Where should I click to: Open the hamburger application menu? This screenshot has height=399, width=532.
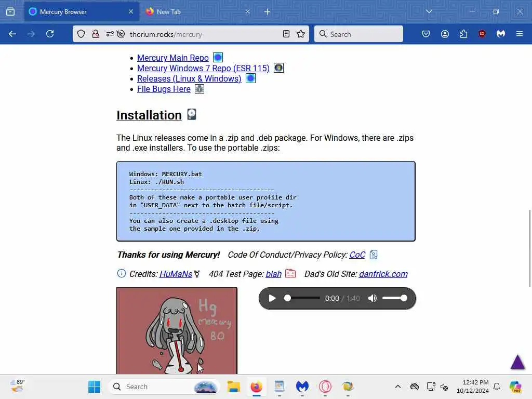[x=520, y=34]
